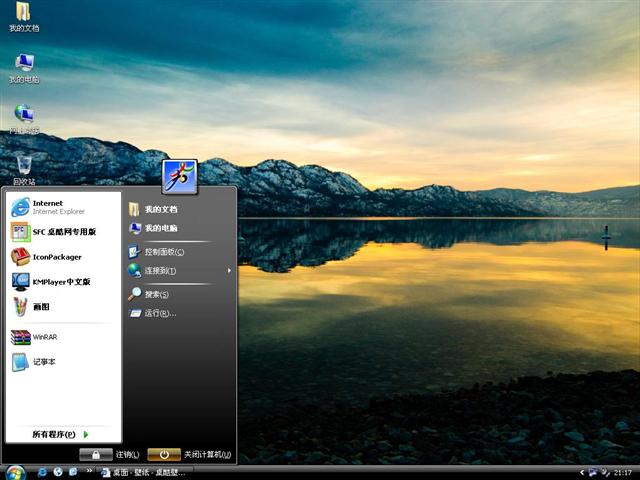This screenshot has height=480, width=640.
Task: Switch to the 桌面·壁纸 taskbar window
Action: coord(144,472)
